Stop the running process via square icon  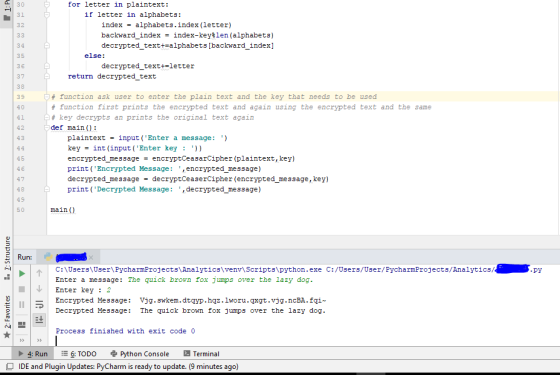point(22,289)
